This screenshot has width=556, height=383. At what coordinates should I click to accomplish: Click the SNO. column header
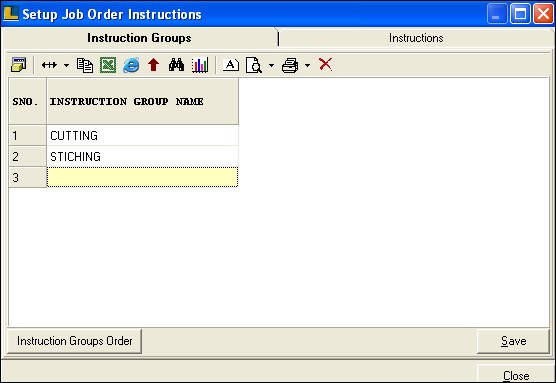coord(27,101)
